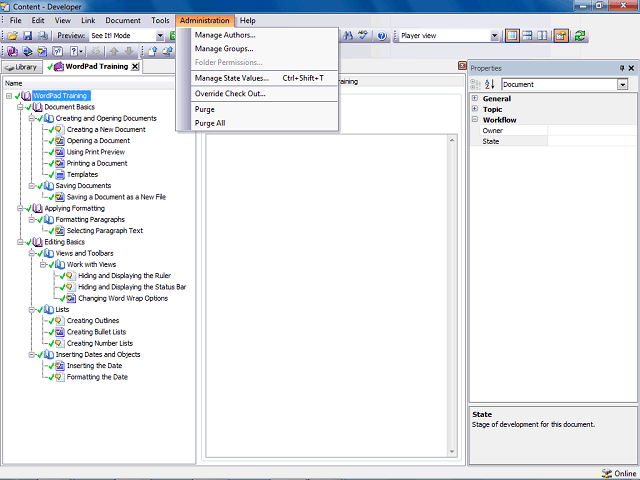Click the single page publish arrow icon

pyautogui.click(x=153, y=51)
